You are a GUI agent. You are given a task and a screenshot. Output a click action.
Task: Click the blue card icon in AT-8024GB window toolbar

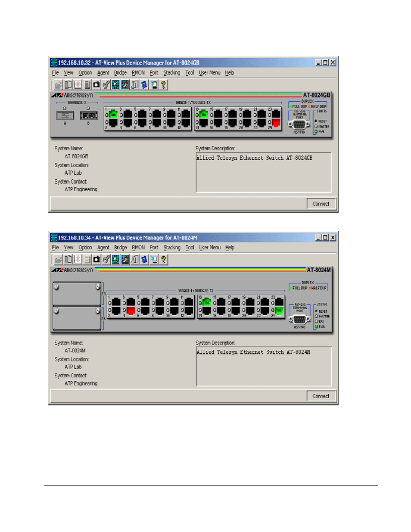coord(144,85)
